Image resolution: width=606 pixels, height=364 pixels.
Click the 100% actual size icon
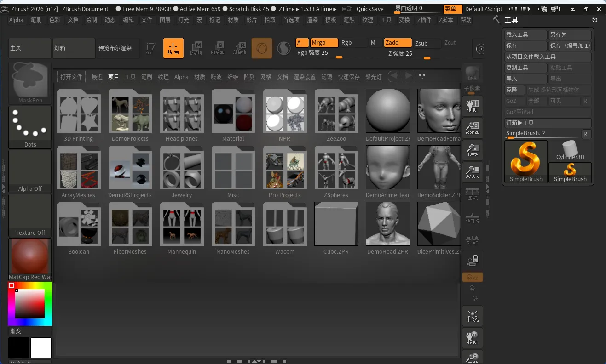472,150
